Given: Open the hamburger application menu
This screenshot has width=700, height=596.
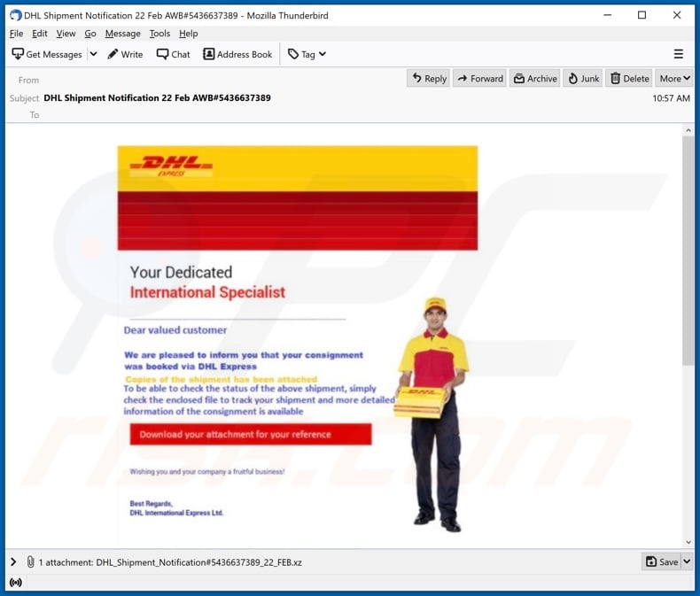Looking at the screenshot, I should point(678,54).
